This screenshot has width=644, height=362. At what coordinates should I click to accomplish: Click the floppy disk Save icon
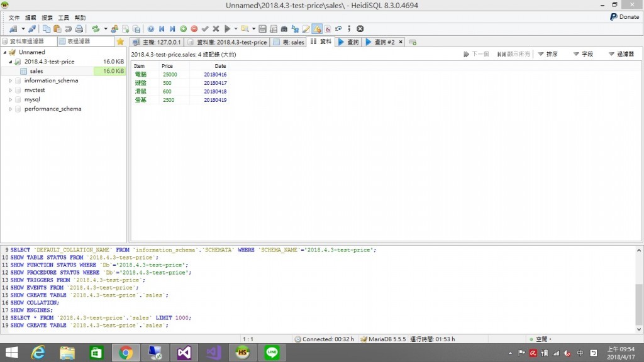pos(262,29)
